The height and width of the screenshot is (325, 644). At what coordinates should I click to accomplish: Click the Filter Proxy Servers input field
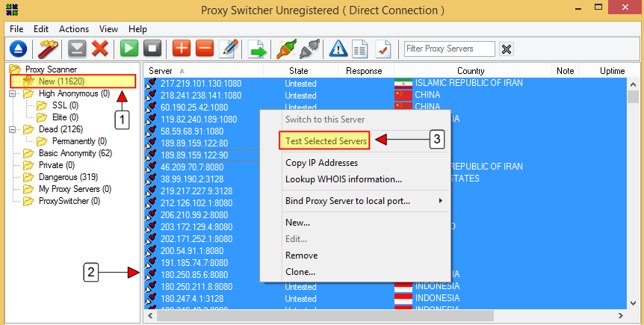pos(449,49)
